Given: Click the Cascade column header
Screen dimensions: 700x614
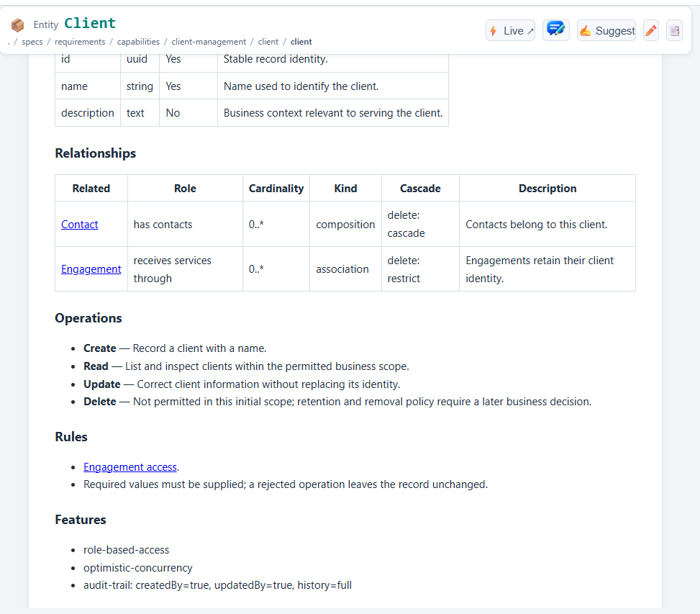Looking at the screenshot, I should pos(420,189).
